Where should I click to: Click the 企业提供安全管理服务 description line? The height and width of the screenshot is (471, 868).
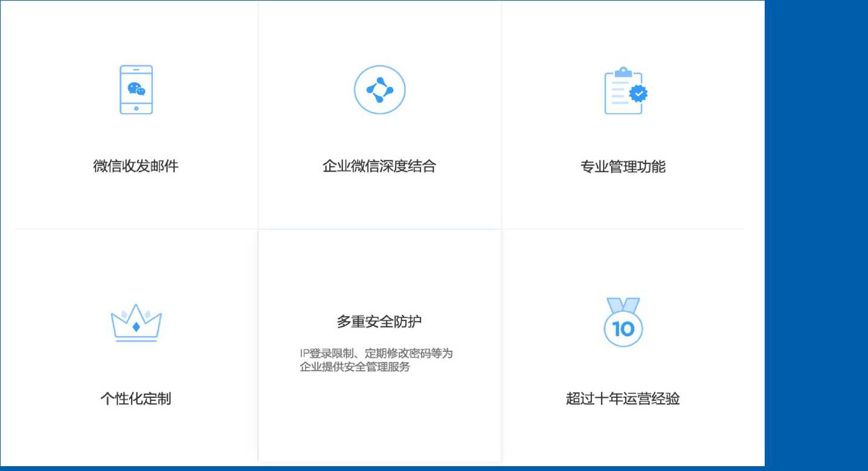(x=355, y=366)
